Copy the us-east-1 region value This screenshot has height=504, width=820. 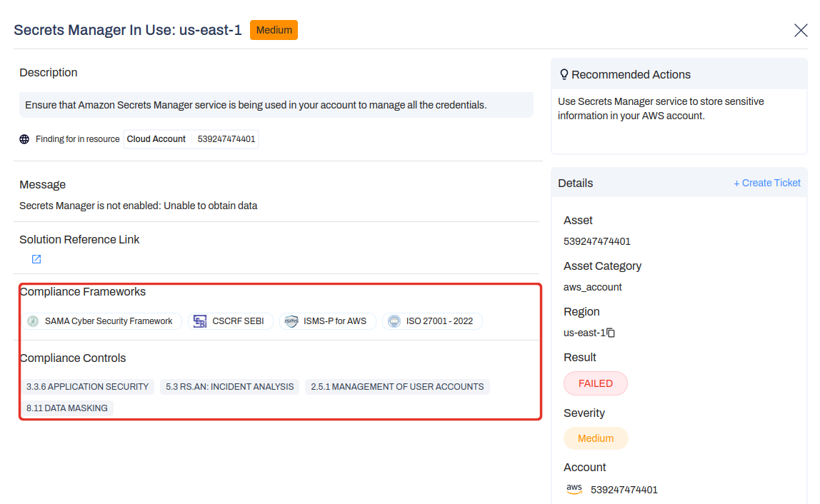tap(611, 333)
